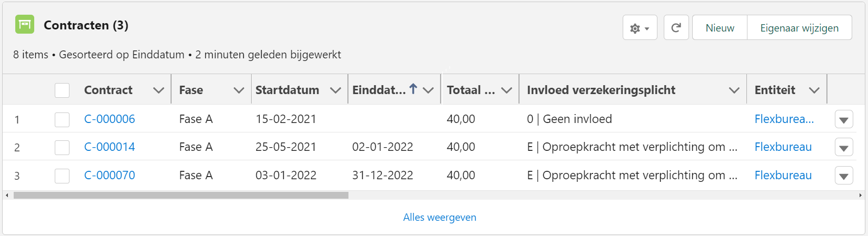Expand the Contract column dropdown chevron

pos(158,90)
